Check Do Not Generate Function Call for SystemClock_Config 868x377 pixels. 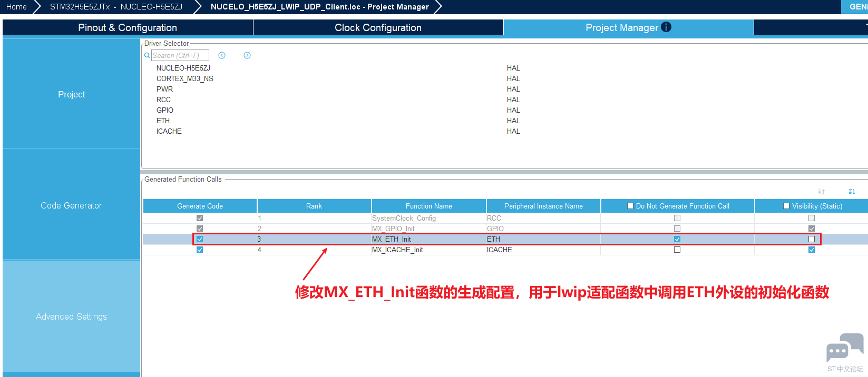(677, 218)
